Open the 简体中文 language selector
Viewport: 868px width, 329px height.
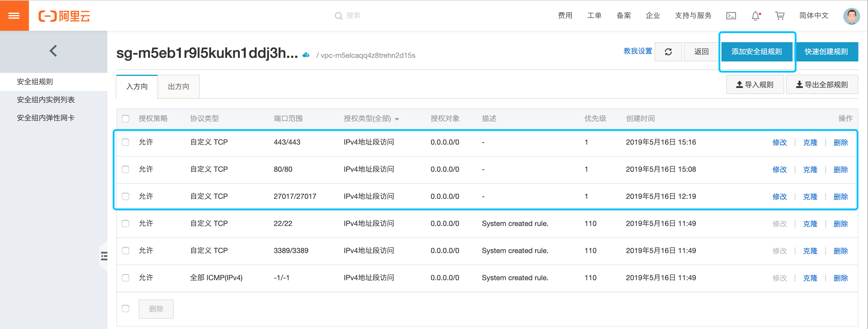[x=813, y=15]
